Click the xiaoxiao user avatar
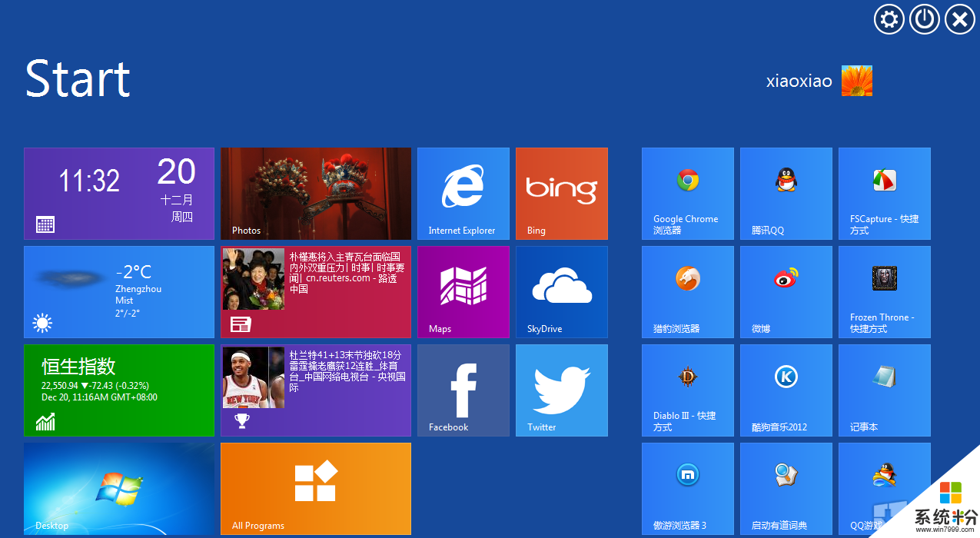 point(856,80)
